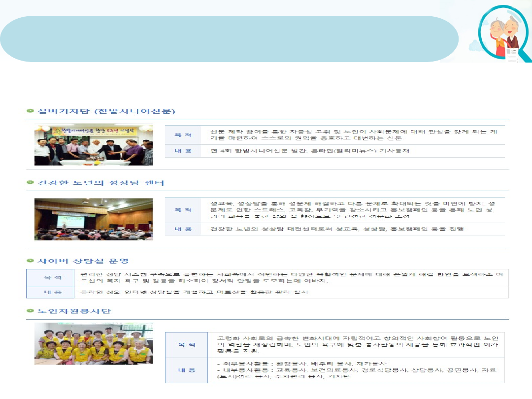Image resolution: width=532 pixels, height=399 pixels.
Task: Click the green bullet beside 사이버 상담실 운영
Action: 31,261
